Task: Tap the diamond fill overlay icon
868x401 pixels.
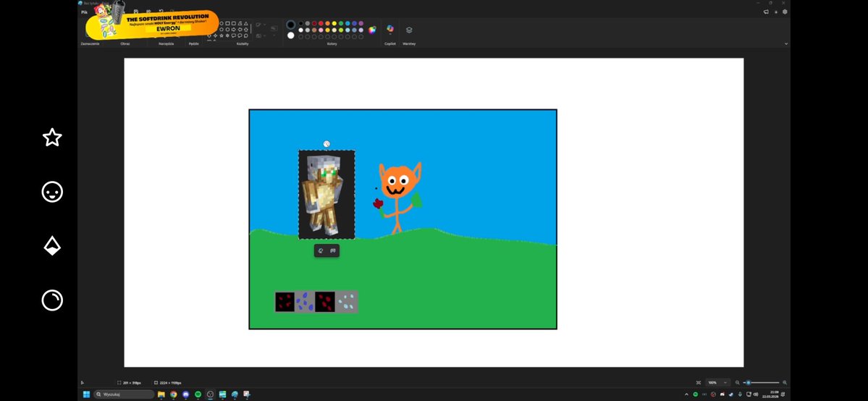Action: click(x=52, y=246)
